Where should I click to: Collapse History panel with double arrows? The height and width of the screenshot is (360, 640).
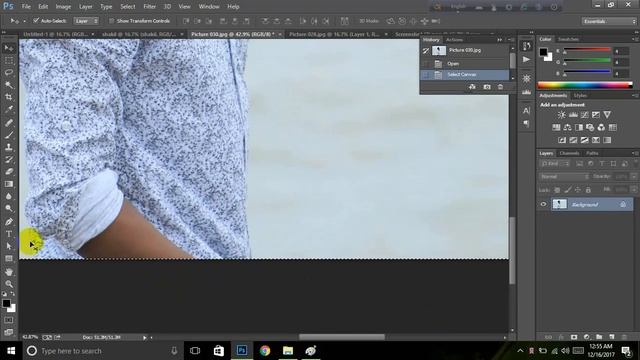(499, 40)
